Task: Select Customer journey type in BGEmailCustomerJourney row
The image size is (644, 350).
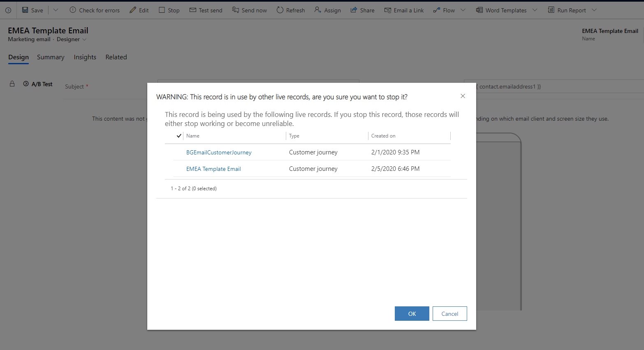Action: pos(313,152)
